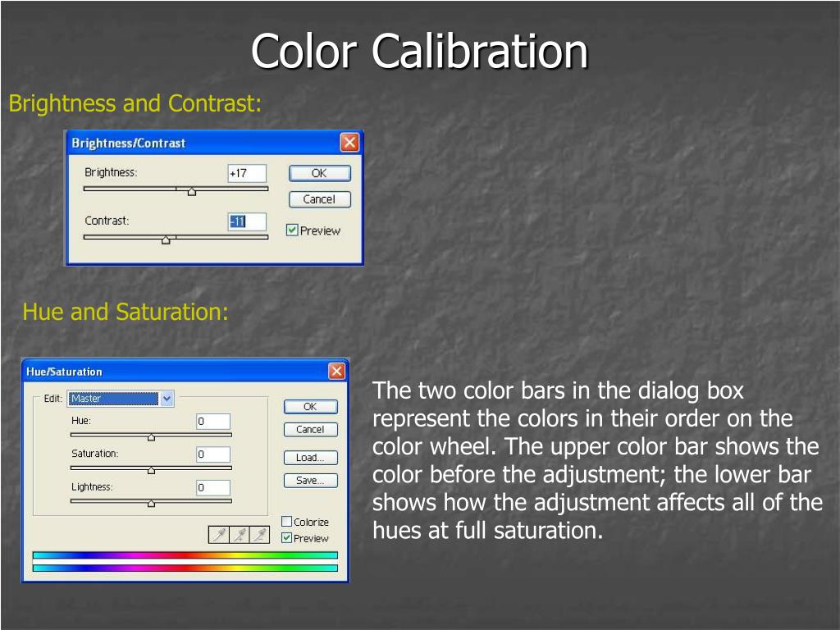This screenshot has width=840, height=630.
Task: Click the Saturation slider handle
Action: click(x=151, y=470)
